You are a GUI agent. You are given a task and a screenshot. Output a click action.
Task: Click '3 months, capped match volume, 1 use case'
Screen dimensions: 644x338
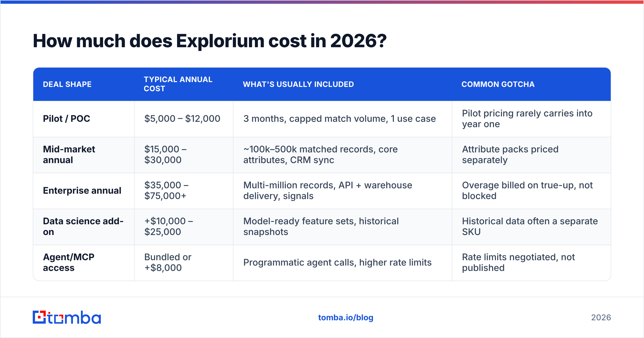(x=339, y=119)
